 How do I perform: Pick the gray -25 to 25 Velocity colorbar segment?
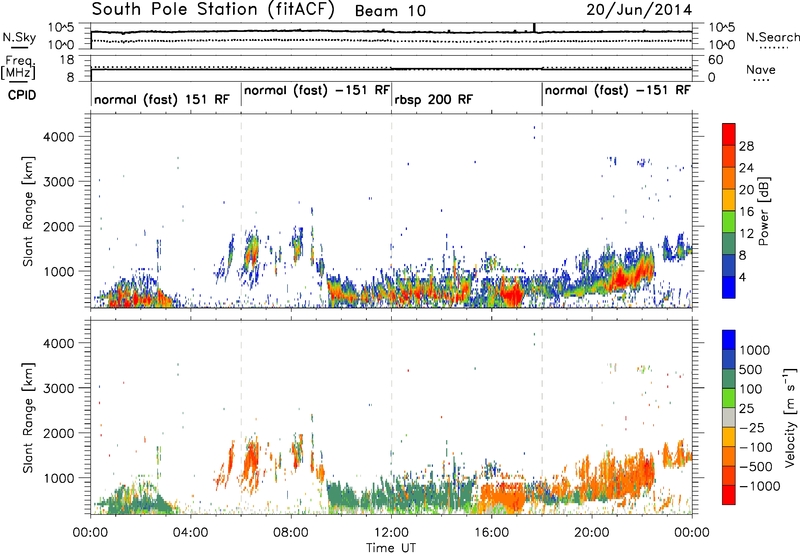[729, 418]
